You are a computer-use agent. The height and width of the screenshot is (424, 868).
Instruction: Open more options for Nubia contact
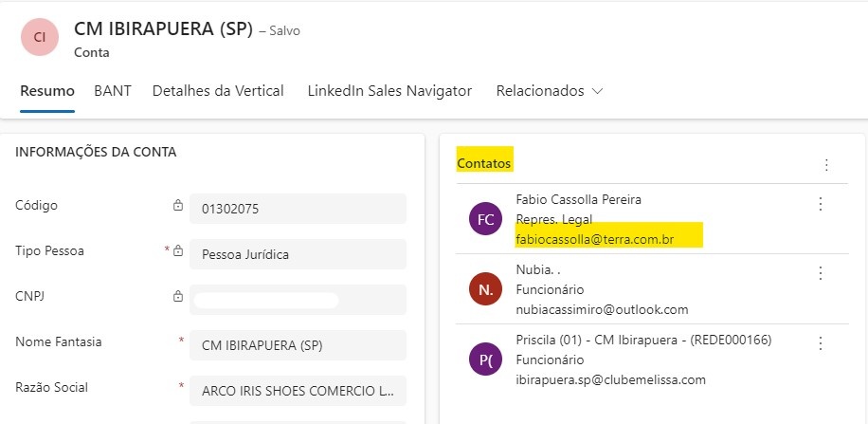tap(821, 273)
